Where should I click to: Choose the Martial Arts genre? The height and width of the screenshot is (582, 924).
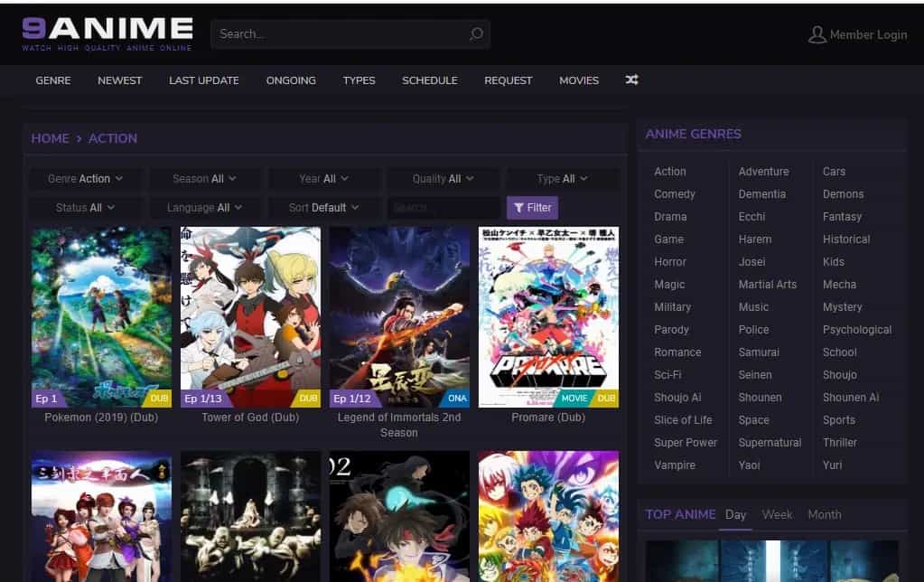pos(767,284)
